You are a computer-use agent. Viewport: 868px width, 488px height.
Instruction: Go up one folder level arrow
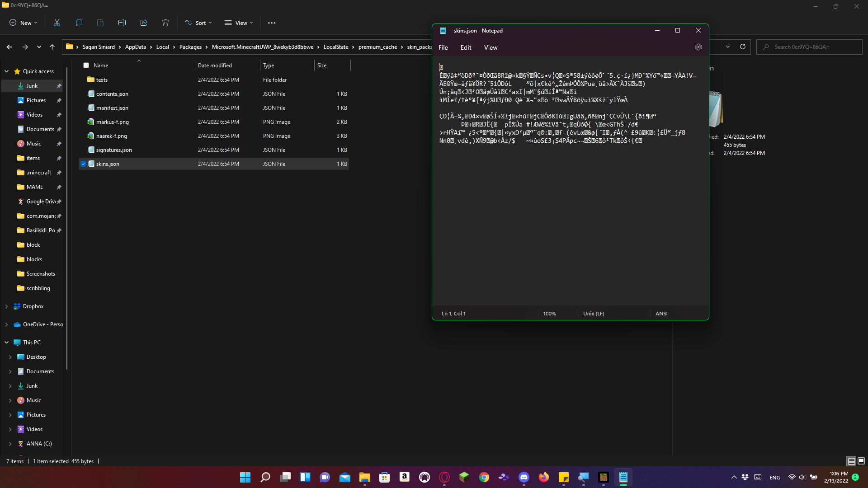(x=52, y=47)
